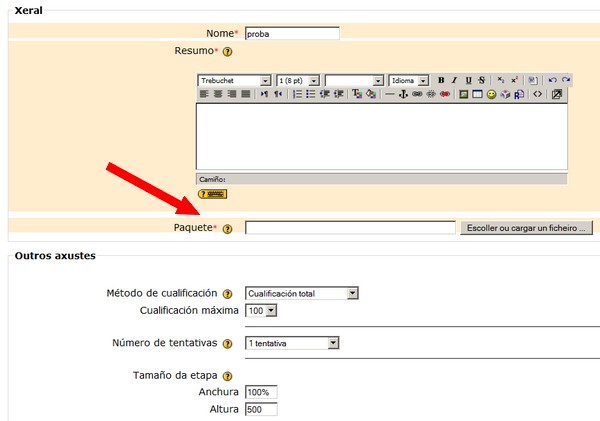Image resolution: width=600 pixels, height=421 pixels.
Task: Click the Anchura width field
Action: pos(261,392)
